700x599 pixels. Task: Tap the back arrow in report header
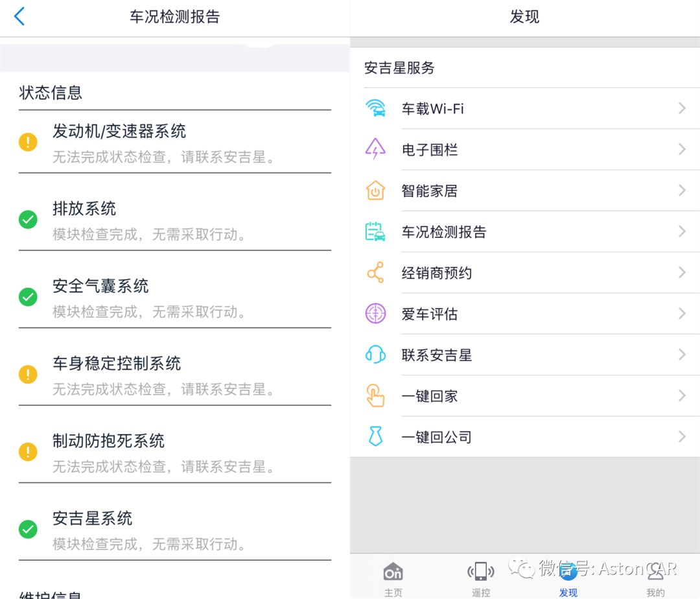click(x=19, y=17)
